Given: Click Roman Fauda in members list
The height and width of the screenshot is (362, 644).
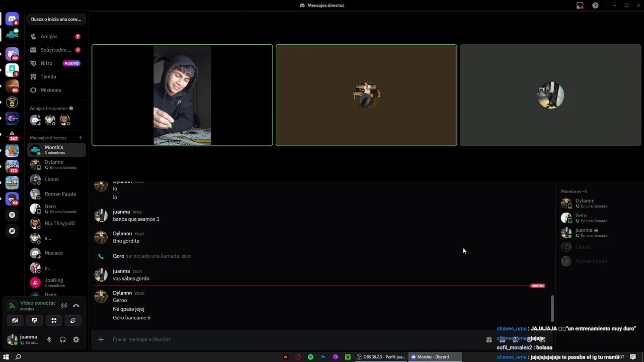Looking at the screenshot, I should [x=599, y=261].
